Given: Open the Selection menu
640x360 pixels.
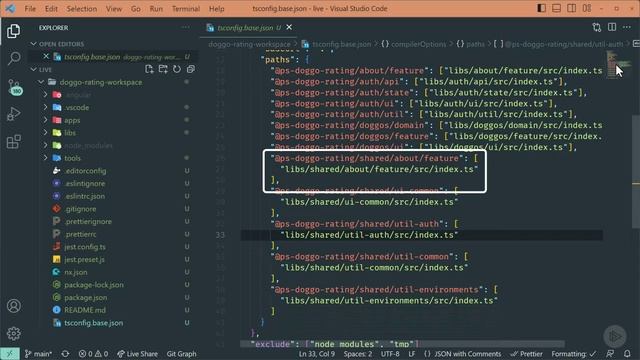Looking at the screenshot, I should (x=82, y=9).
